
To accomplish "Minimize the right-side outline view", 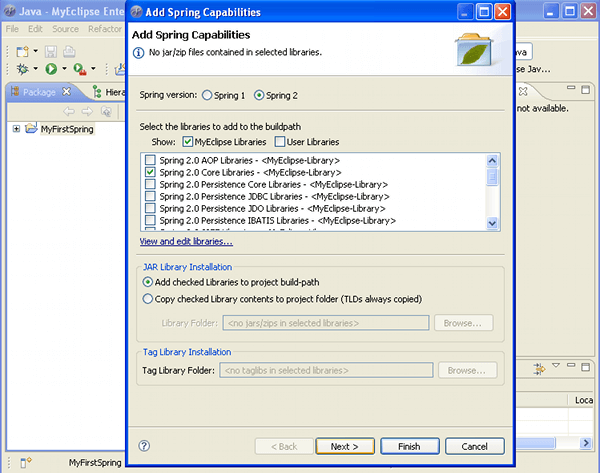I will pyautogui.click(x=571, y=88).
